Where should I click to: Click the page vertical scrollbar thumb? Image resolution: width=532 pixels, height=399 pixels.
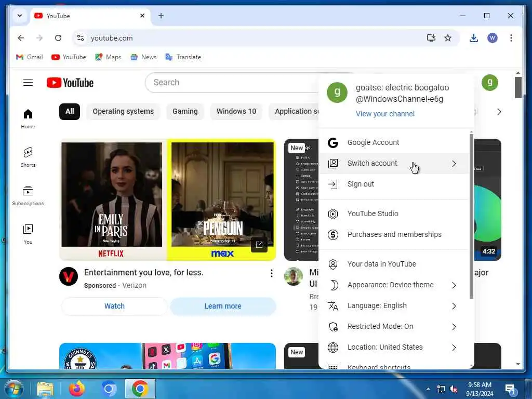(x=518, y=87)
